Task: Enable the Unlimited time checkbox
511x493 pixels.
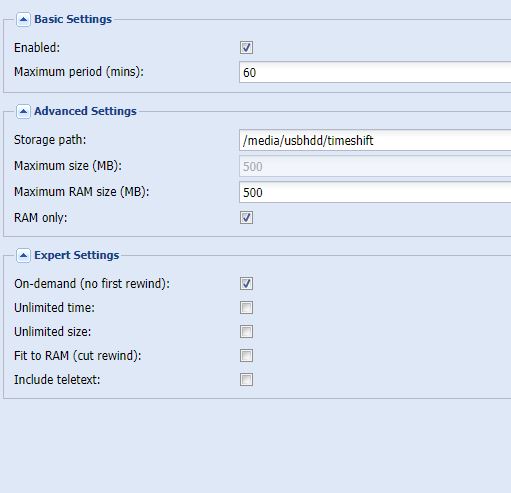Action: [246, 307]
